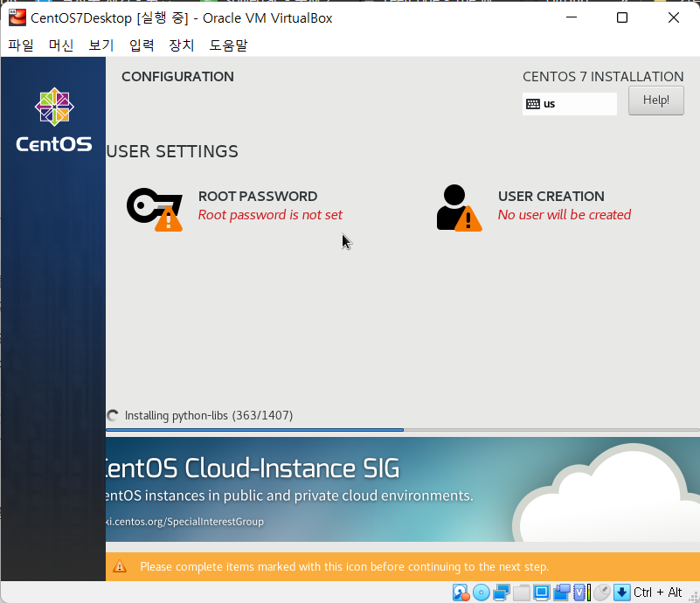
Task: Open the 입력 menu
Action: tap(142, 45)
